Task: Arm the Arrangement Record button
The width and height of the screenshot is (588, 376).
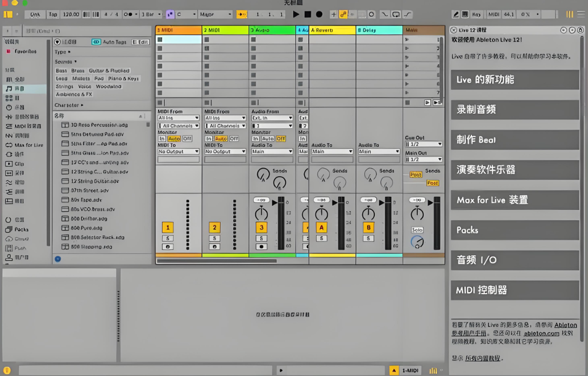Action: [x=319, y=14]
